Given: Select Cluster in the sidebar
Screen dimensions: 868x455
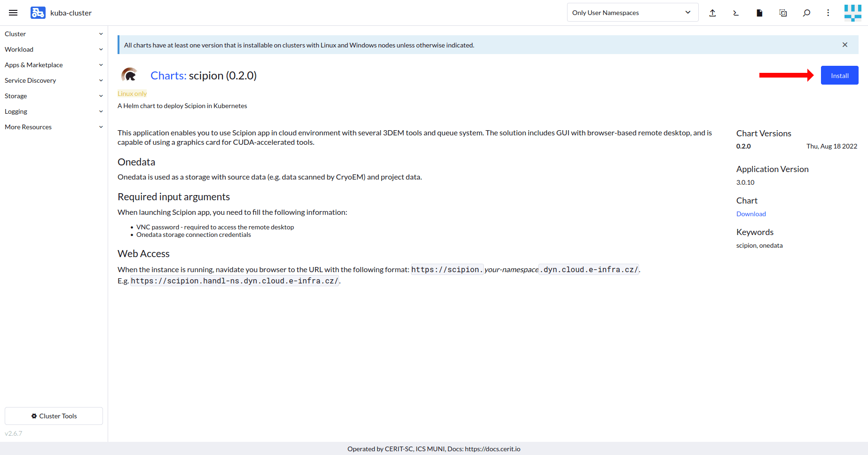Looking at the screenshot, I should pyautogui.click(x=15, y=34).
